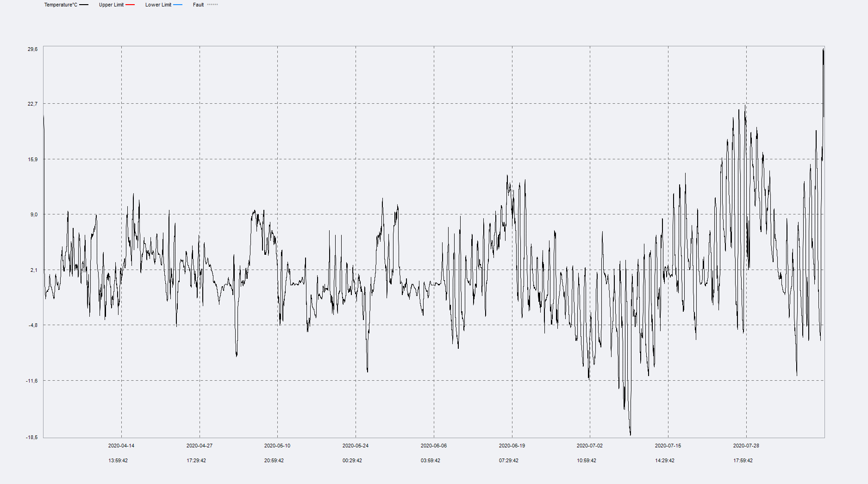
Task: Click the 03:59:42 time label
Action: [x=431, y=460]
